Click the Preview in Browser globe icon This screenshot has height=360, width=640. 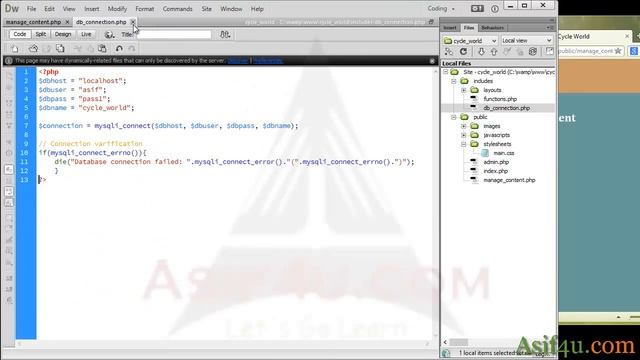tap(109, 35)
